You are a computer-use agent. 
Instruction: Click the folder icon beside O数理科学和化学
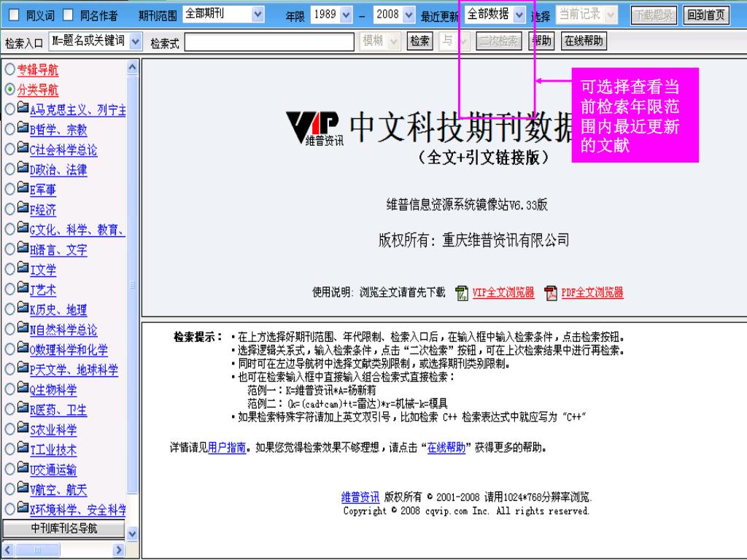point(23,347)
